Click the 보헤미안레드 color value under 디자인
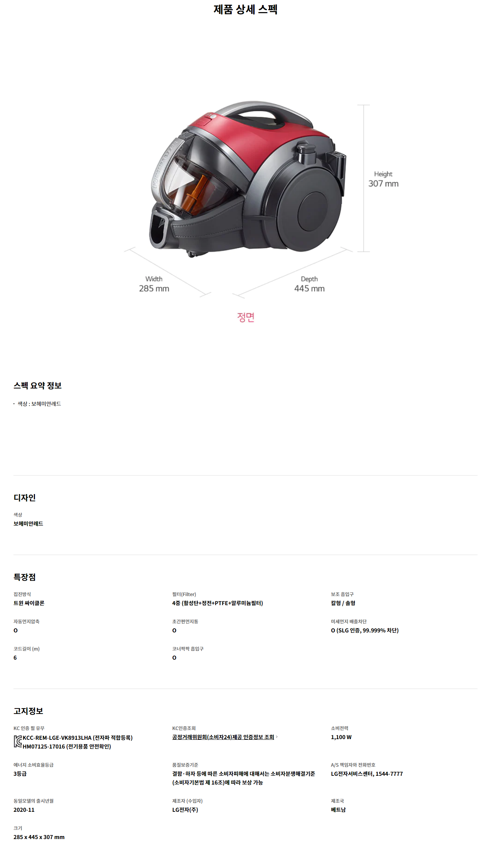This screenshot has width=491, height=868. (28, 523)
